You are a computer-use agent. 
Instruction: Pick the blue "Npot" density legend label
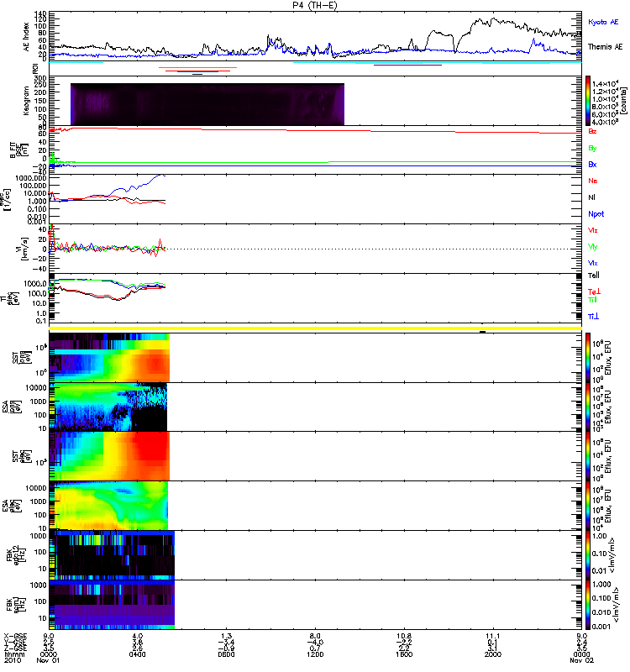(x=596, y=214)
